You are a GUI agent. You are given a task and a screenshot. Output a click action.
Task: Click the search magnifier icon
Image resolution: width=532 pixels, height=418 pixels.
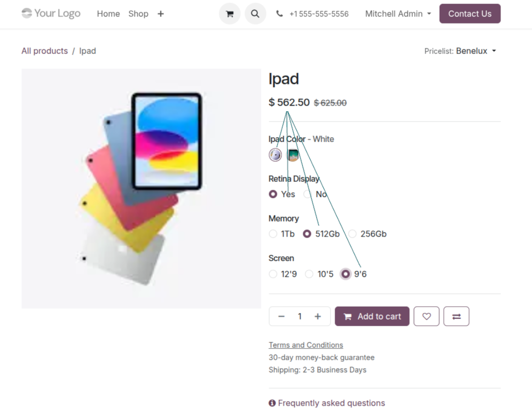(x=255, y=14)
